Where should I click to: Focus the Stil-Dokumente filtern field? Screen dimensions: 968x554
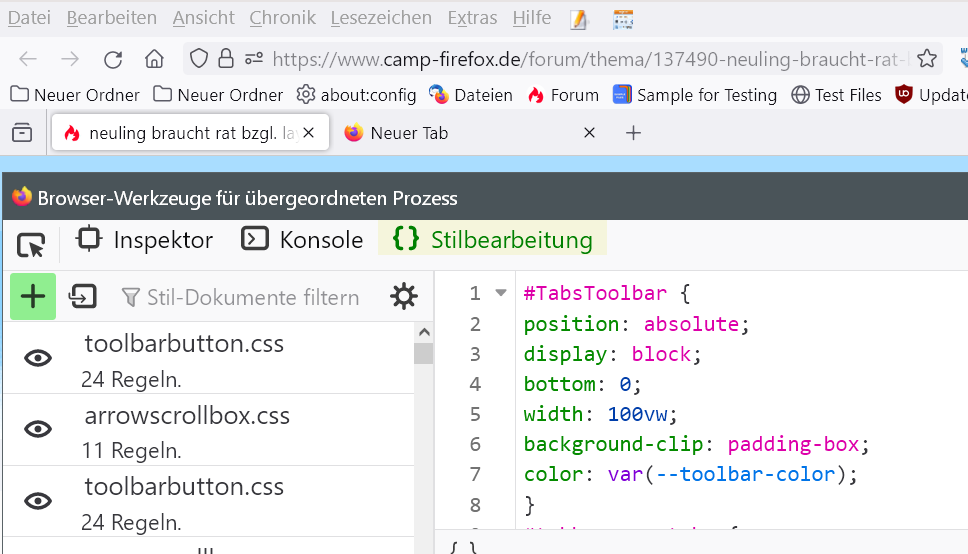(252, 297)
